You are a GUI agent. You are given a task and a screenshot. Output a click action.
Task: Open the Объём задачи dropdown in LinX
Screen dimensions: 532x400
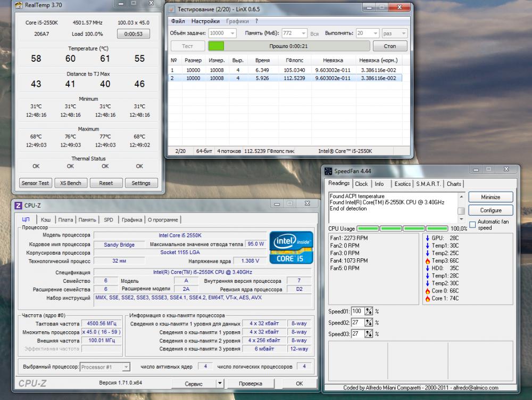tap(232, 33)
